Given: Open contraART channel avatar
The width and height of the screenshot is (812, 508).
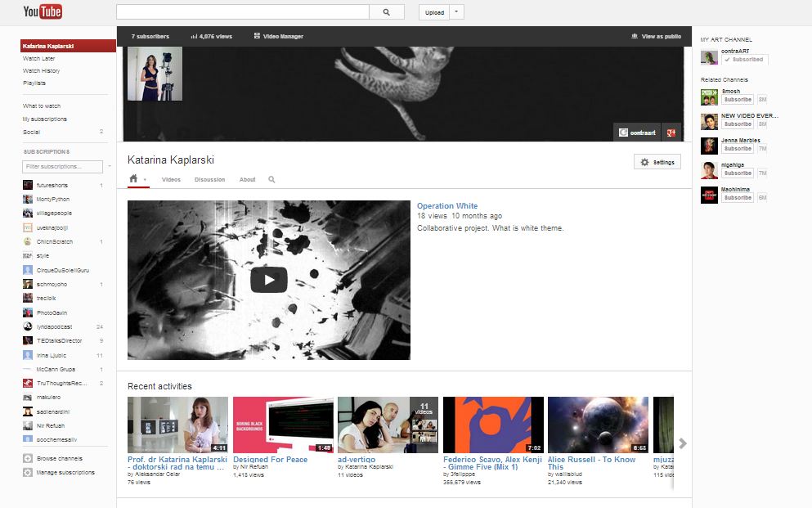Looking at the screenshot, I should click(x=709, y=57).
